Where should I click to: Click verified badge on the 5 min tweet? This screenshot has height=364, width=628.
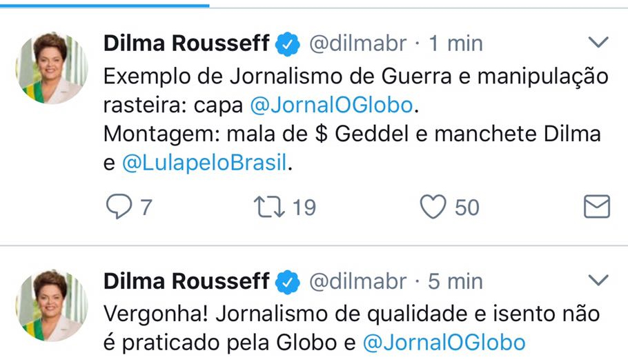[288, 282]
